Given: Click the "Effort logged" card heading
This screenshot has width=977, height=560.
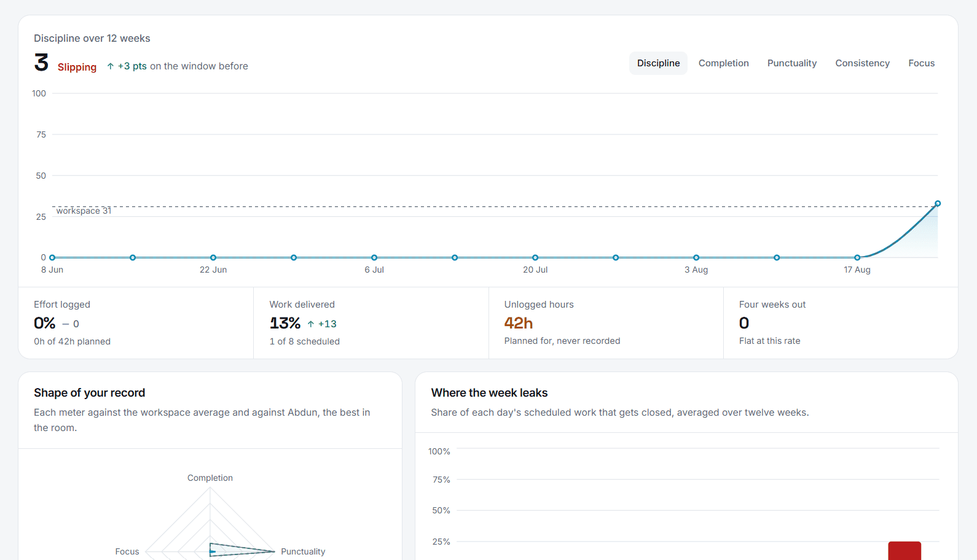Looking at the screenshot, I should coord(62,305).
